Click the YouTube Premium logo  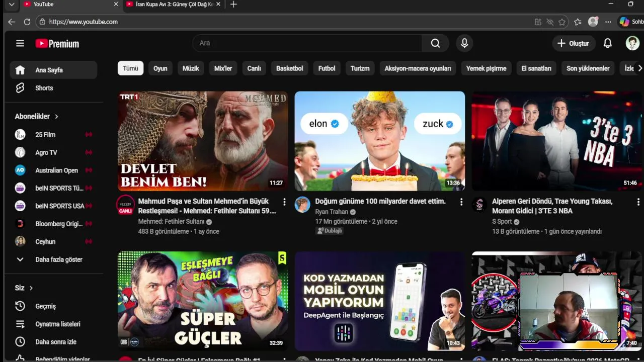click(x=57, y=44)
